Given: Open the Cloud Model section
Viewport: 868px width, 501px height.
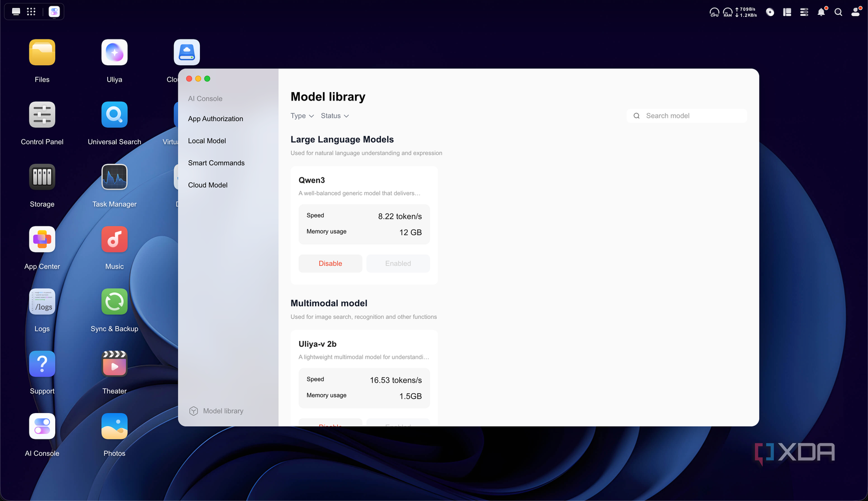Looking at the screenshot, I should click(208, 185).
